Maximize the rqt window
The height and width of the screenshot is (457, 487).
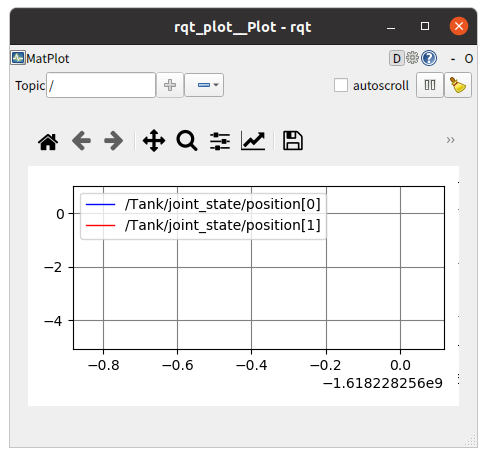(425, 26)
